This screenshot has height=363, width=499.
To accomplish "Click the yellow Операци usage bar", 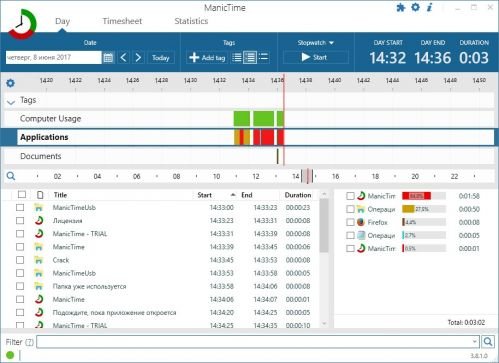I will click(408, 209).
